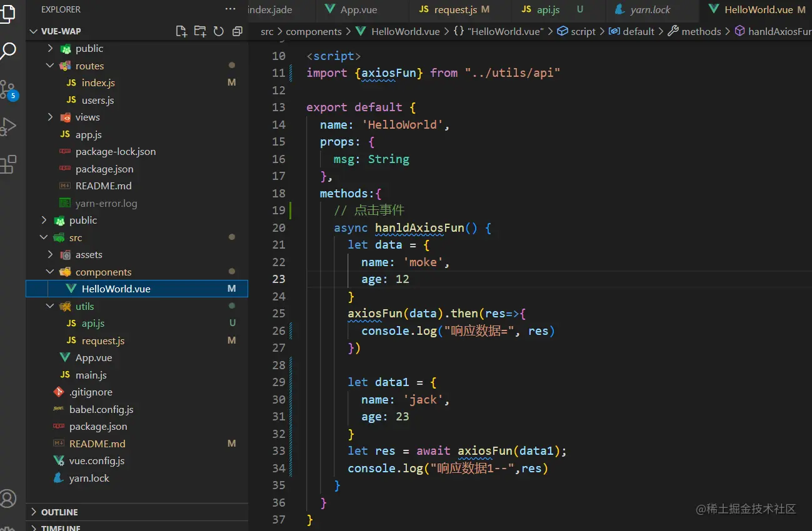812x531 pixels.
Task: Click the methods breadcrumb segment
Action: tap(701, 31)
